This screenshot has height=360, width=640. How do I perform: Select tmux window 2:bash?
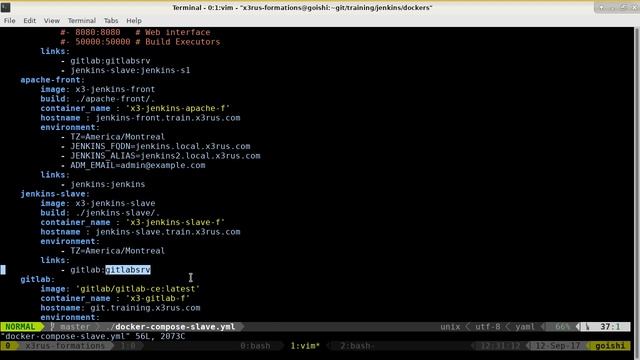(x=356, y=346)
